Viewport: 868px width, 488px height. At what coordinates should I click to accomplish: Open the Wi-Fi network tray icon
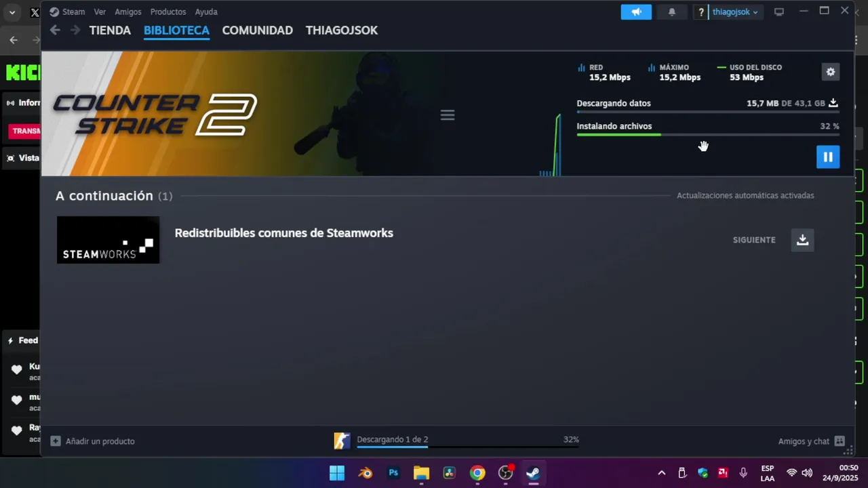click(791, 473)
